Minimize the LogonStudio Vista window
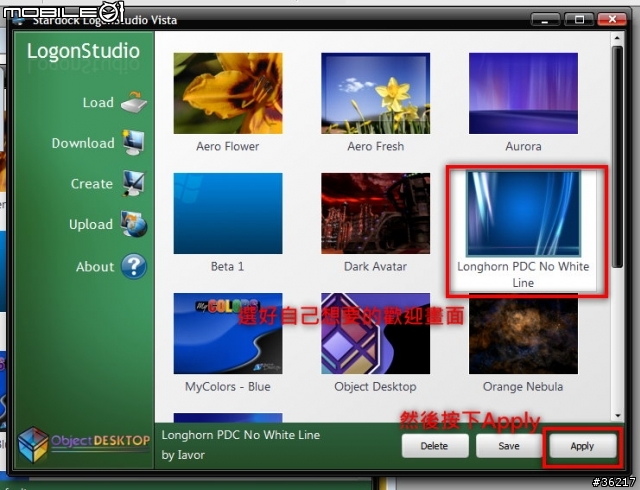 [545, 19]
